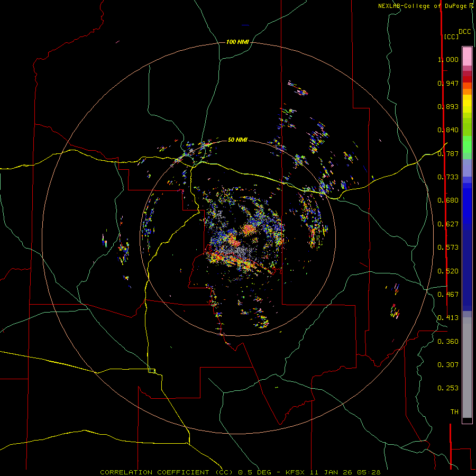Click the TH threshold label on the scale
The image size is (476, 476).
454,412
